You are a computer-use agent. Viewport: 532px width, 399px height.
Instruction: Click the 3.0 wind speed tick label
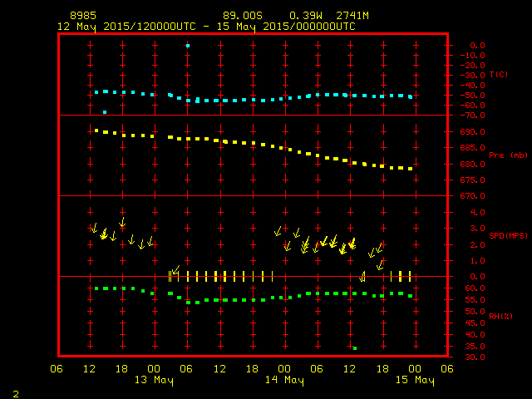[x=477, y=229]
